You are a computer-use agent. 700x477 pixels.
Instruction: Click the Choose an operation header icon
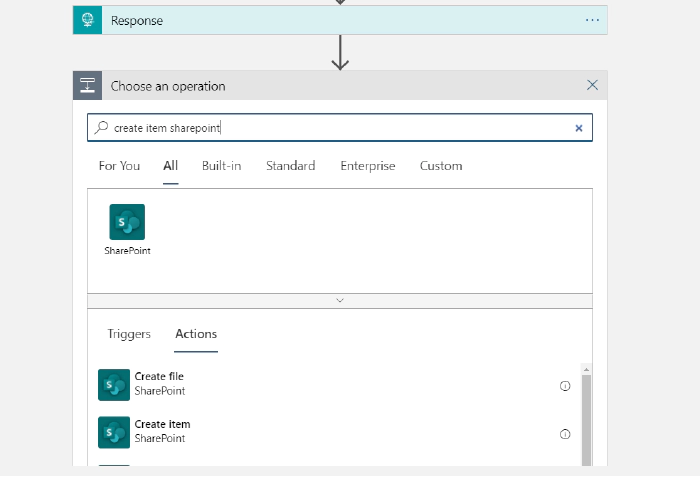pyautogui.click(x=88, y=85)
